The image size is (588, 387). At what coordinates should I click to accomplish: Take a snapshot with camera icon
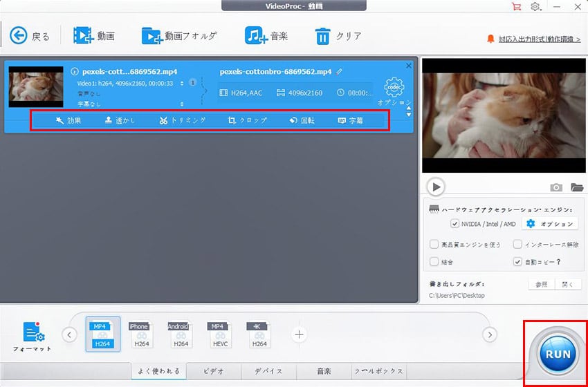556,187
